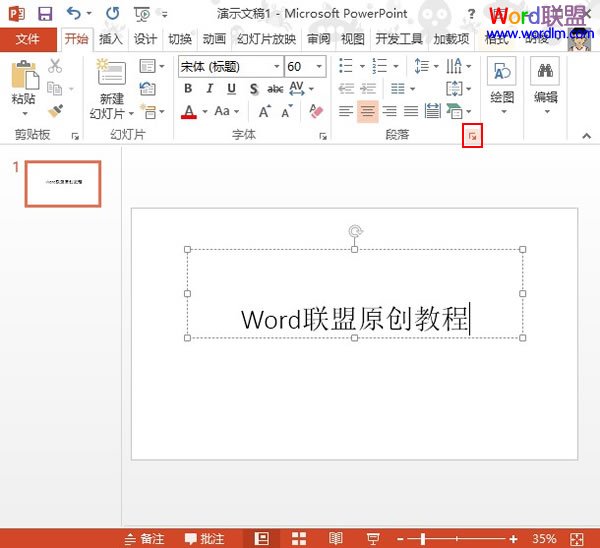Open the 编辑 editing menu
This screenshot has width=600, height=548.
[x=545, y=86]
